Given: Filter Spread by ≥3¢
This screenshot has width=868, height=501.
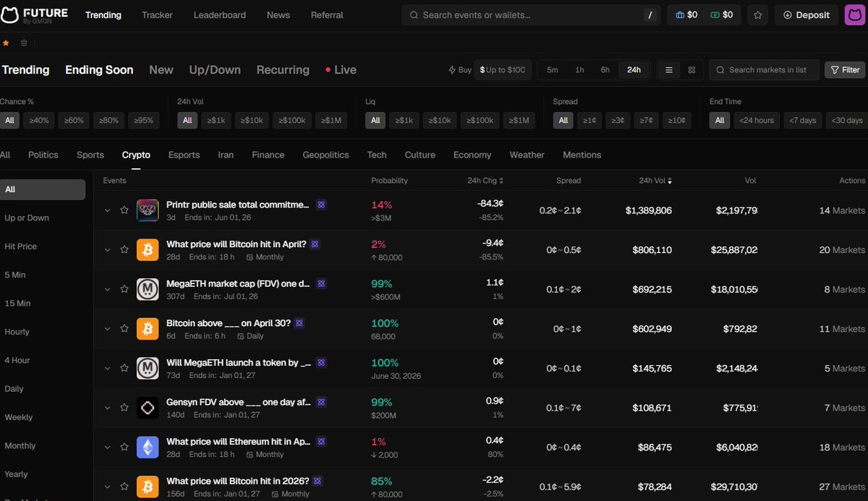Looking at the screenshot, I should coord(618,121).
